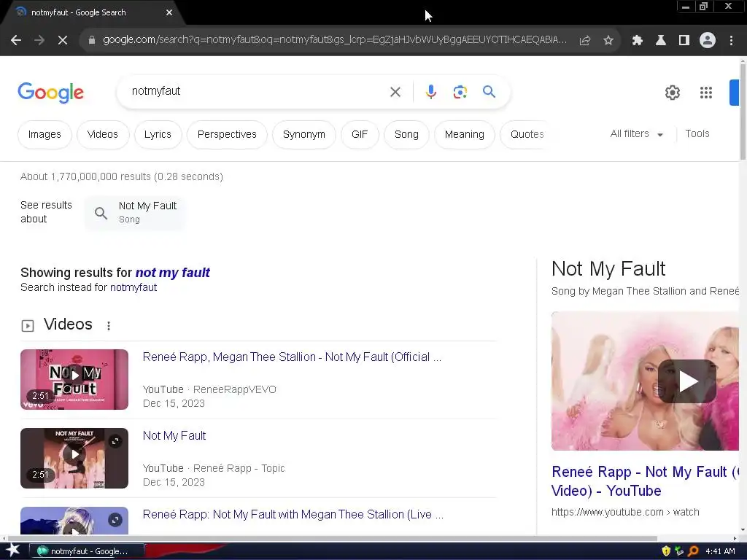Select the Images filter chip
The height and width of the screenshot is (560, 747).
44,135
